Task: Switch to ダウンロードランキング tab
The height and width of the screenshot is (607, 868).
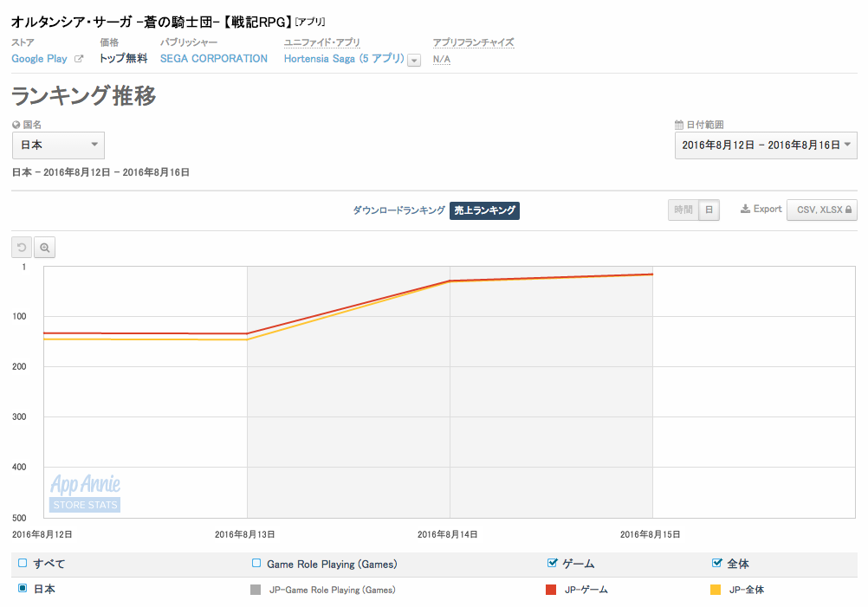Action: coord(398,210)
